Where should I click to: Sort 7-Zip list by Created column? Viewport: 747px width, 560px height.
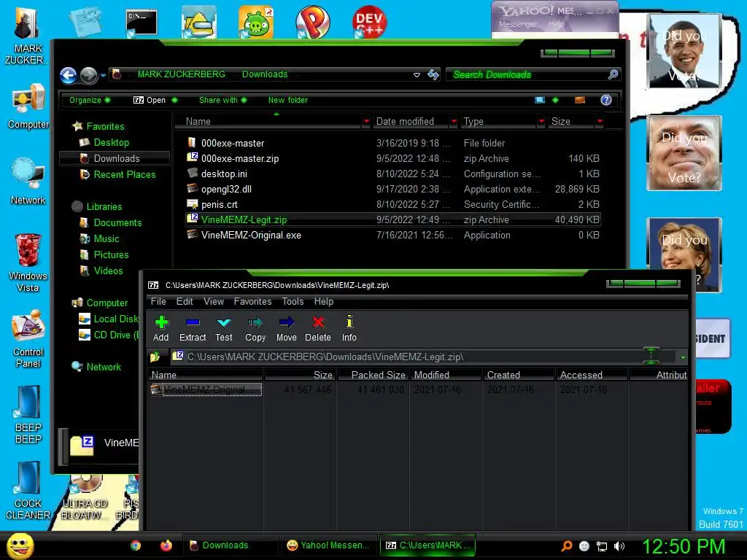coord(519,375)
